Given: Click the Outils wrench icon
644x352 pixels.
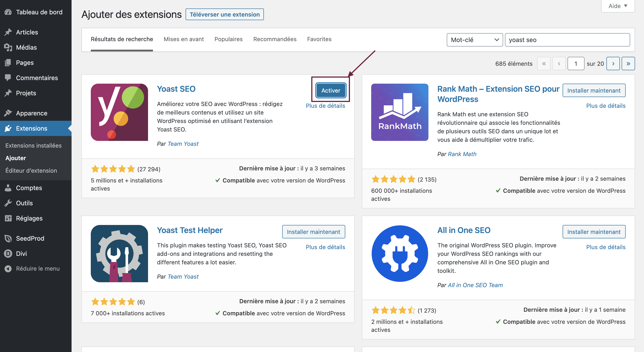Looking at the screenshot, I should (8, 203).
